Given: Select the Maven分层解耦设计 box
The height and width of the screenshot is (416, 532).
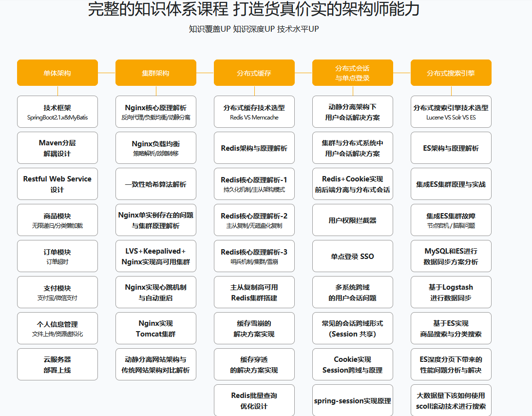Looking at the screenshot, I should pos(57,148).
